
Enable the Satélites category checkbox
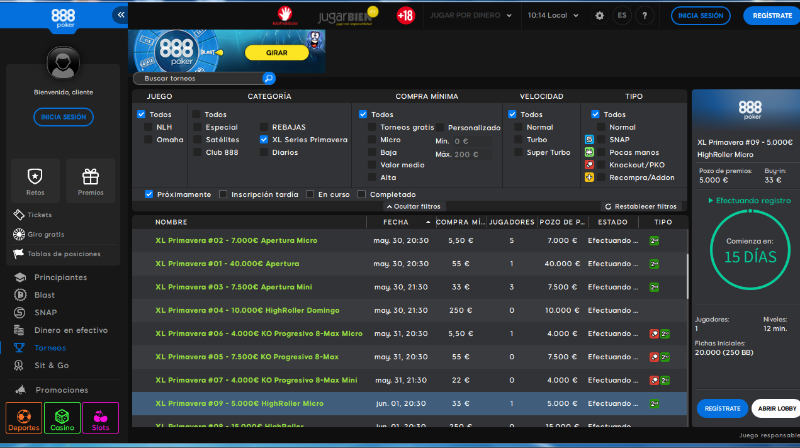point(197,139)
